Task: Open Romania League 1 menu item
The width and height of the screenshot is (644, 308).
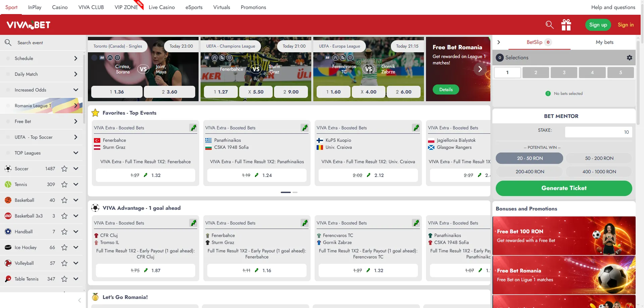Action: [x=41, y=106]
